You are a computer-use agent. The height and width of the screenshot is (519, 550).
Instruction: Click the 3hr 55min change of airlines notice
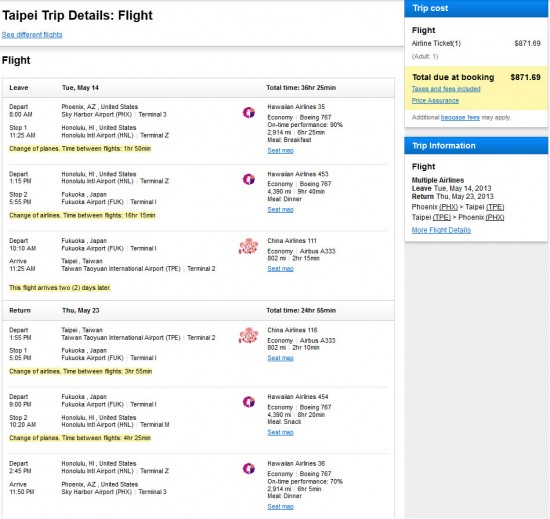(x=81, y=371)
